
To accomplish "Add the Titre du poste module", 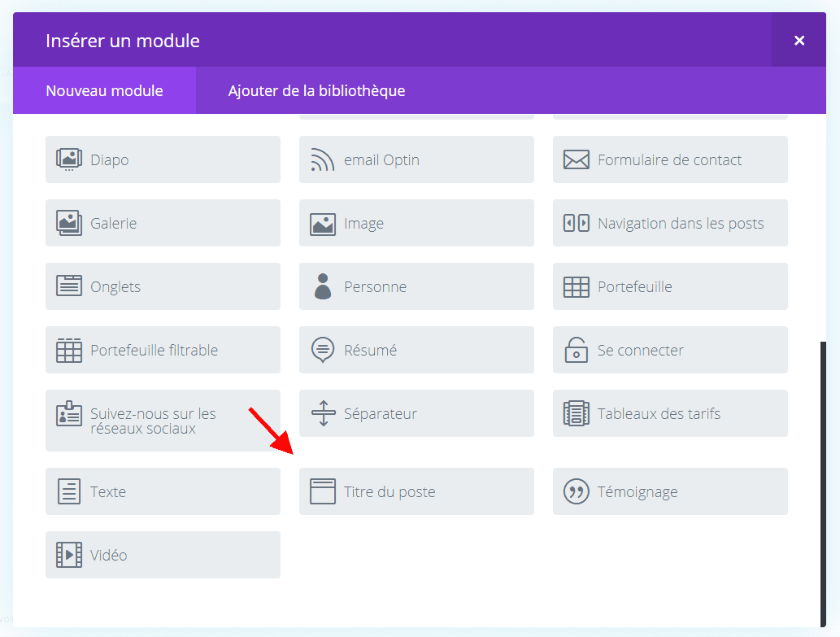I will (x=416, y=491).
